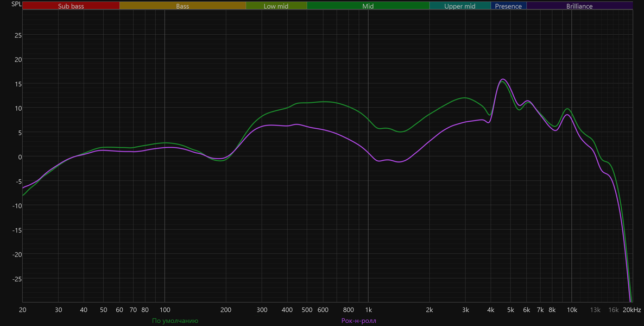The height and width of the screenshot is (326, 644).
Task: Click the 6k frequency axis label
Action: (x=527, y=310)
